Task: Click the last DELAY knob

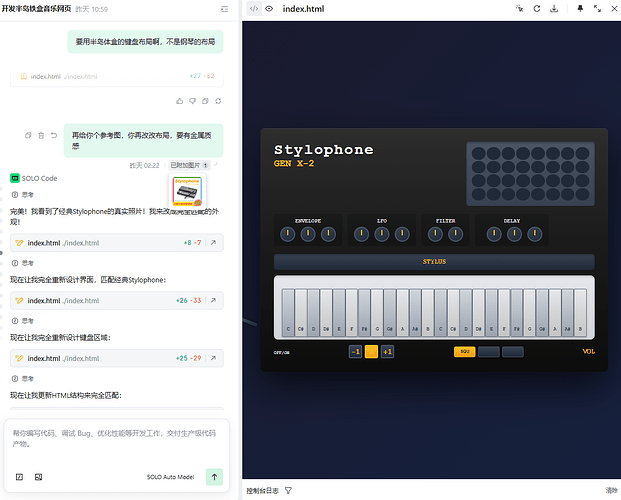Action: [535, 234]
